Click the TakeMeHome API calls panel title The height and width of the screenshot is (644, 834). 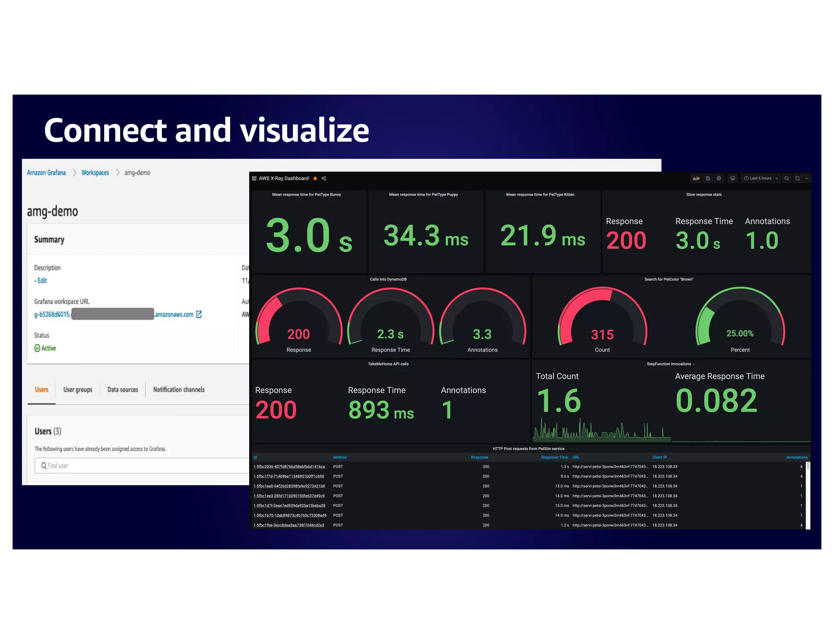388,364
